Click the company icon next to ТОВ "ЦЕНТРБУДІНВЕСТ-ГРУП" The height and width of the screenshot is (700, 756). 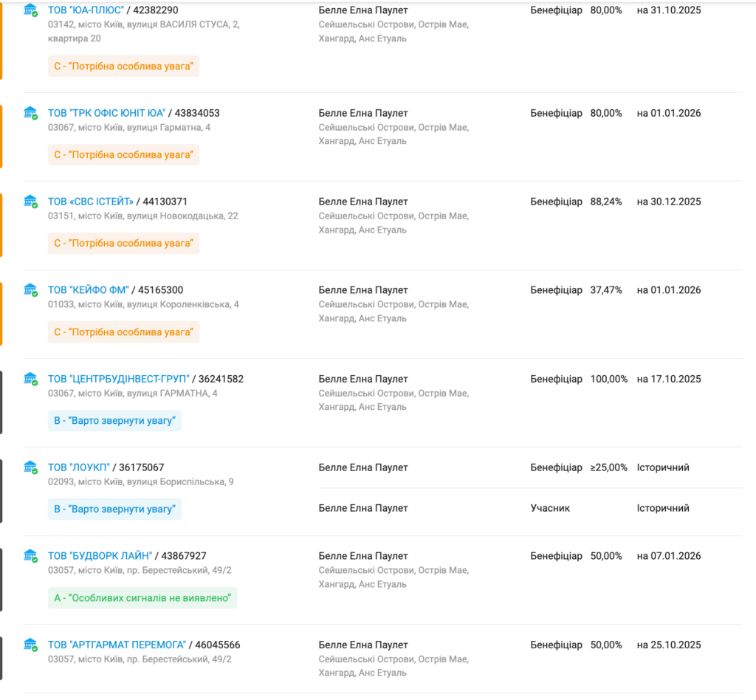[x=30, y=378]
